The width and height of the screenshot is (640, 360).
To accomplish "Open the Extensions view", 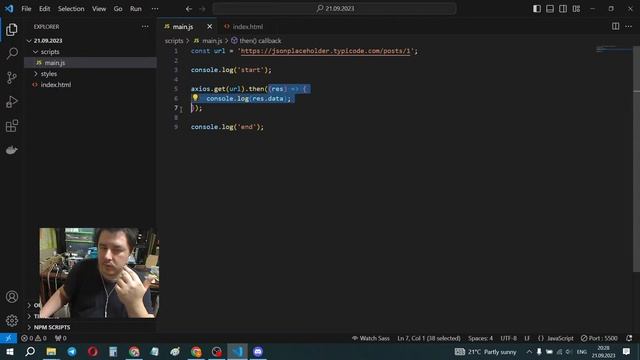I will 12,126.
